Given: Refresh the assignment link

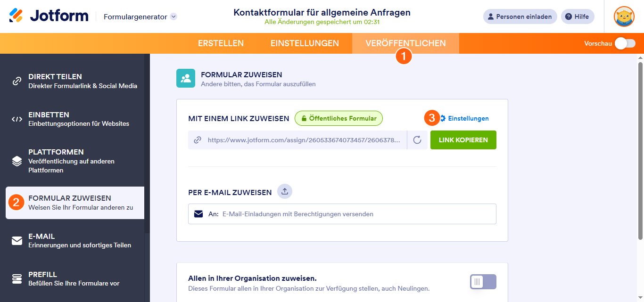Looking at the screenshot, I should pos(418,139).
